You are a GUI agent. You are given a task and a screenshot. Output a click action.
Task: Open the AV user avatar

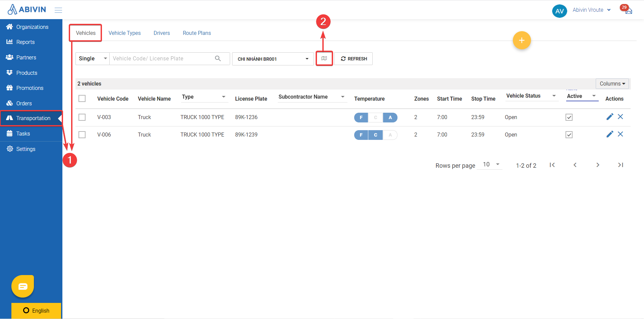[559, 11]
